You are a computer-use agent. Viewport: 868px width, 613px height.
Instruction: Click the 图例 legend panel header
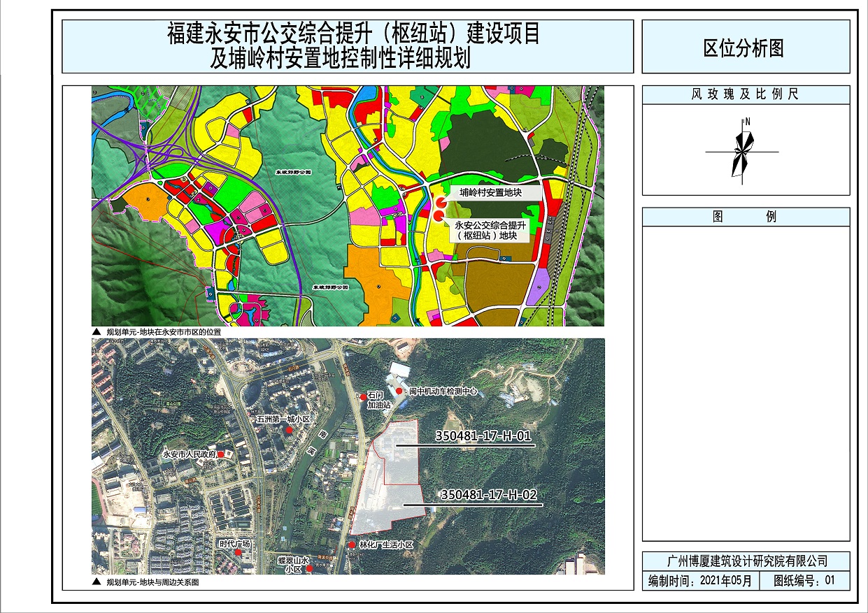coord(745,217)
